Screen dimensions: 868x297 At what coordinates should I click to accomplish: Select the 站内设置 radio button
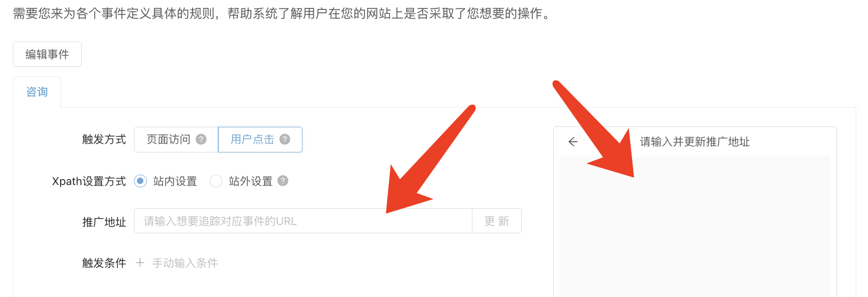[x=140, y=181]
